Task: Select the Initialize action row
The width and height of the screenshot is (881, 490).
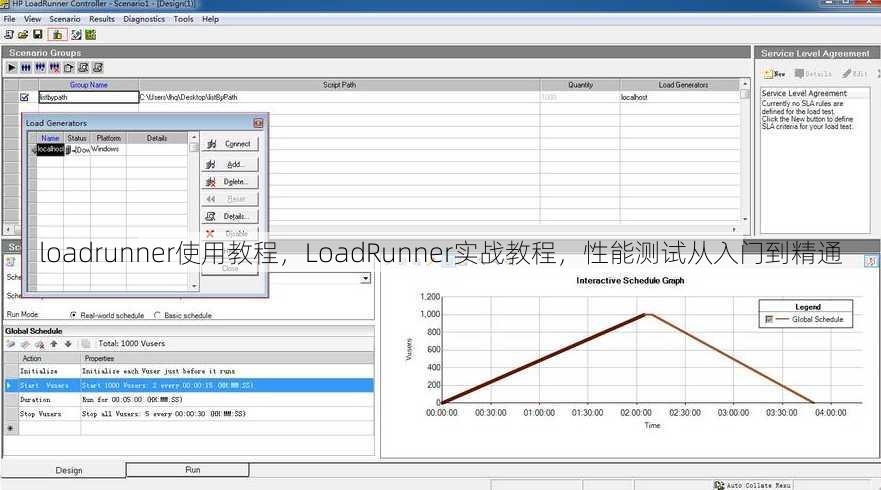Action: [x=189, y=371]
